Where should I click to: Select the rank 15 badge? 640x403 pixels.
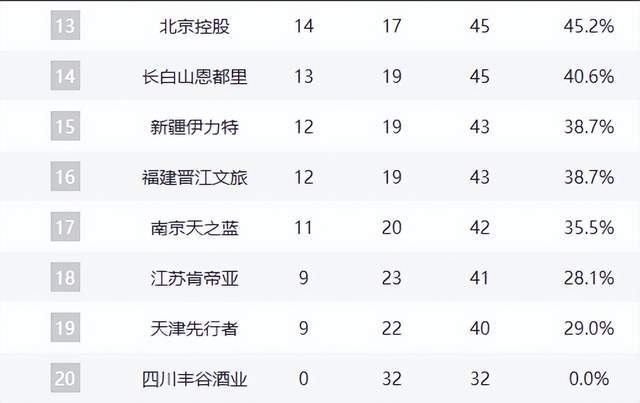click(x=64, y=127)
